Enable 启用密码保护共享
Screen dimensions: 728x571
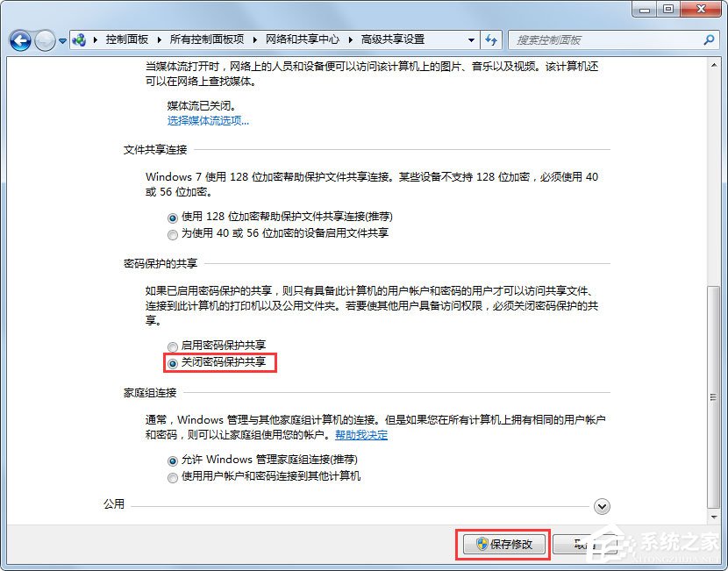tap(173, 346)
